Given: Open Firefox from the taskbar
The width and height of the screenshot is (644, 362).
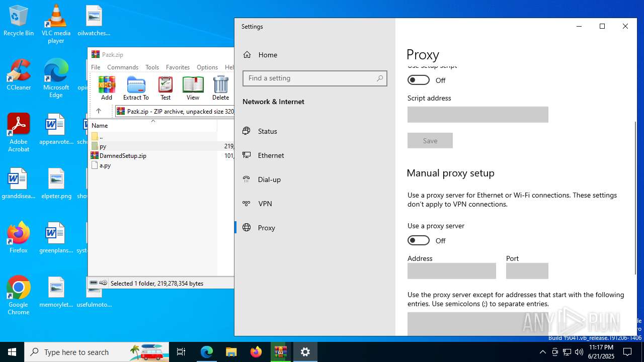Looking at the screenshot, I should point(256,352).
